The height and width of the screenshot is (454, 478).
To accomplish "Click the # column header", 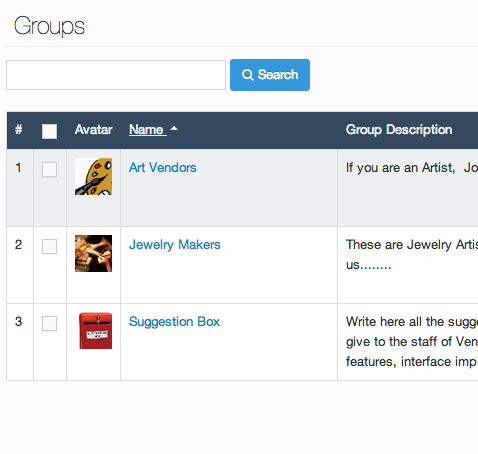I will click(x=19, y=129).
